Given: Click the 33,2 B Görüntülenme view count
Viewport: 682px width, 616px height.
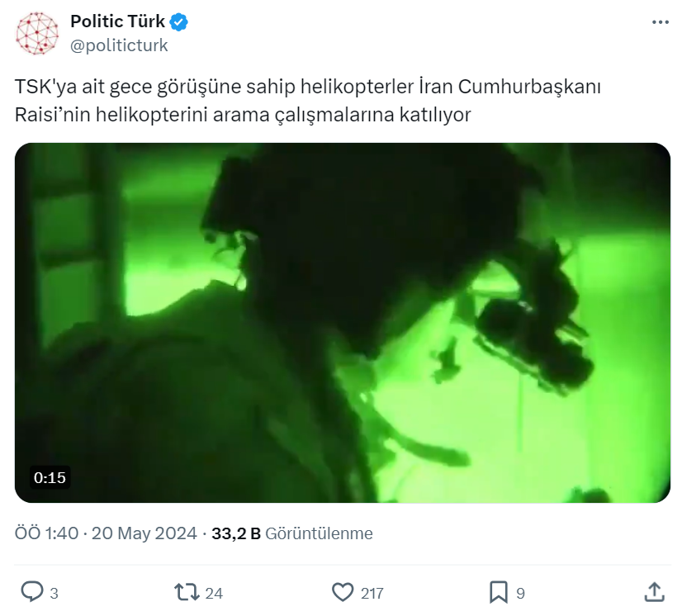Looking at the screenshot, I should (291, 533).
